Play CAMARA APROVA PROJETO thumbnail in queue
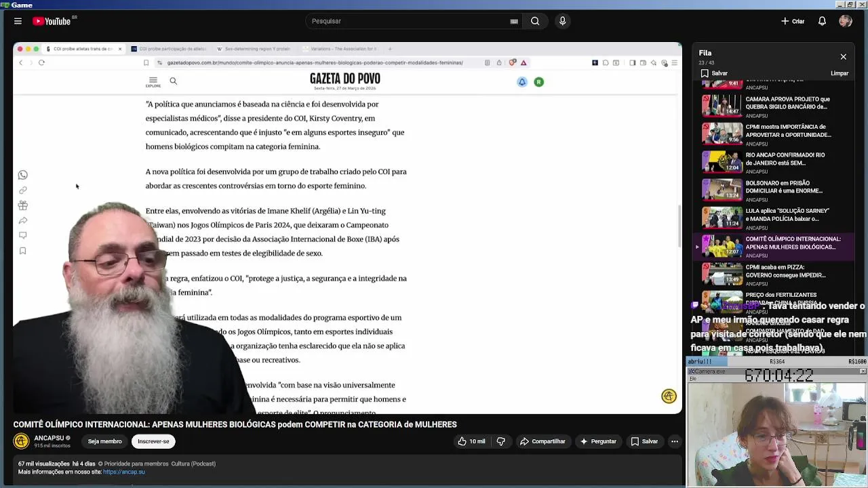The image size is (868, 488). pos(722,106)
